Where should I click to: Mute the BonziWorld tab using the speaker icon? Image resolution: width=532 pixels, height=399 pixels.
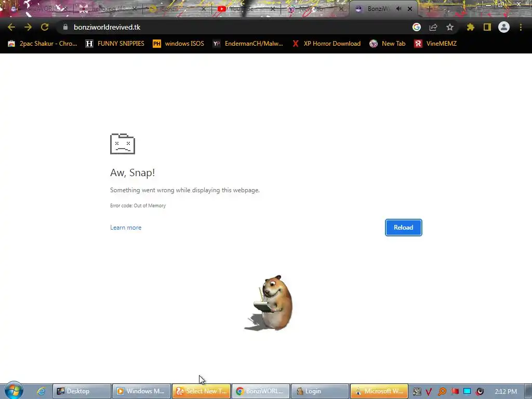pyautogui.click(x=398, y=9)
